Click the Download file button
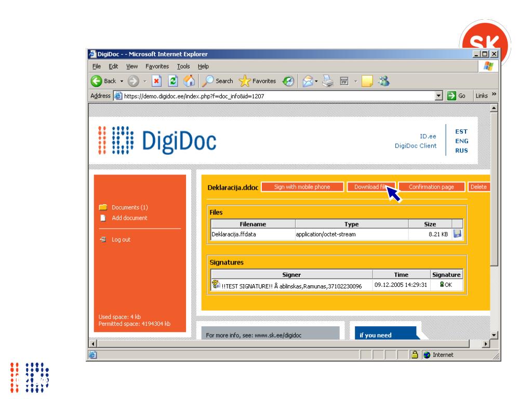The width and height of the screenshot is (532, 399). [371, 187]
